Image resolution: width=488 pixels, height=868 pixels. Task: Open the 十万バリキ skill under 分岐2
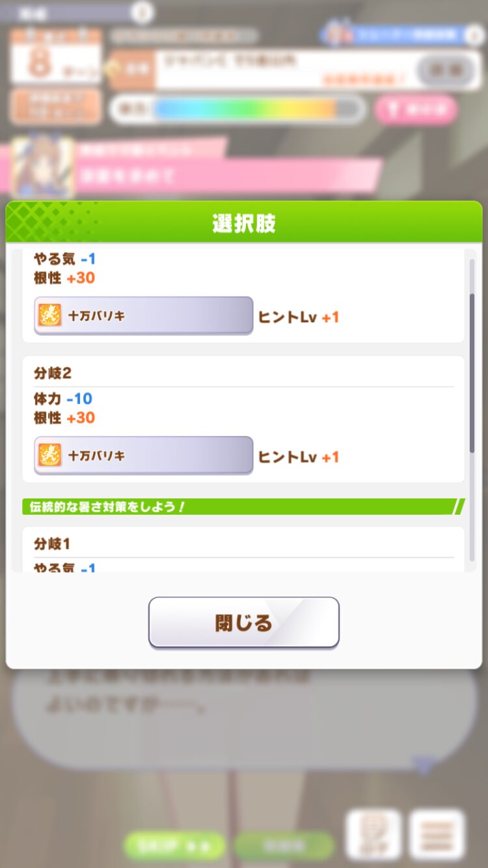click(143, 455)
